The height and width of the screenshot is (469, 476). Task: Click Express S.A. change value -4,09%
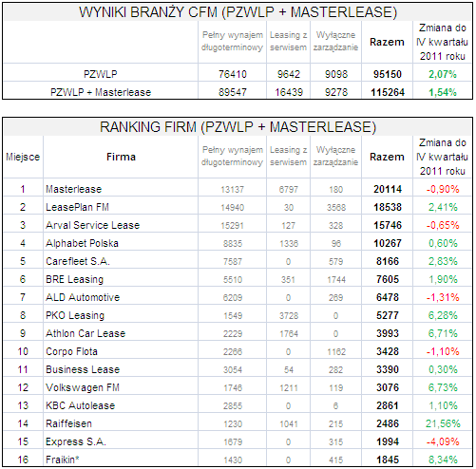[443, 441]
